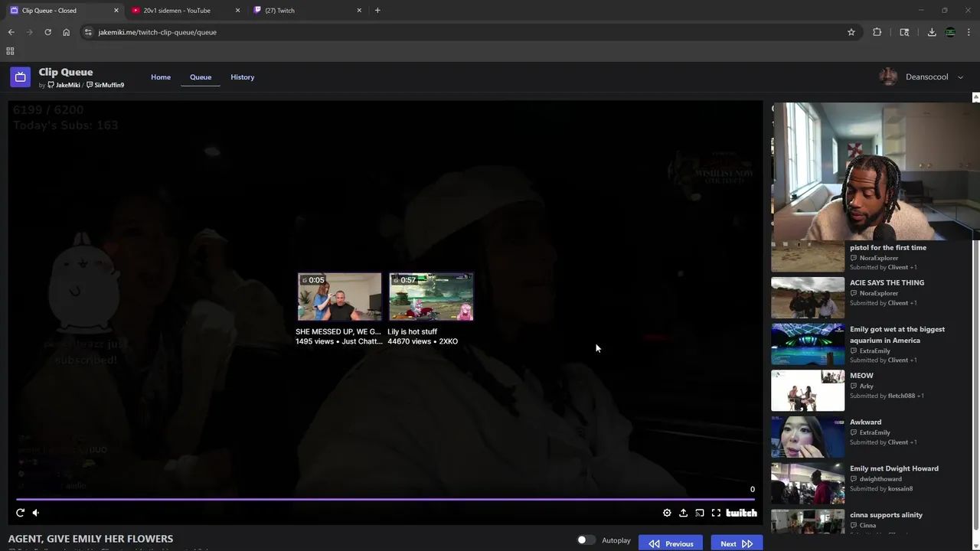Open a new browser tab
The height and width of the screenshot is (551, 980).
click(x=377, y=11)
